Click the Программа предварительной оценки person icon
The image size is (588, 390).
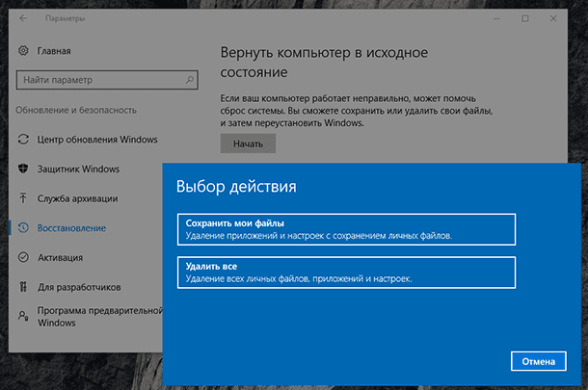tap(23, 316)
